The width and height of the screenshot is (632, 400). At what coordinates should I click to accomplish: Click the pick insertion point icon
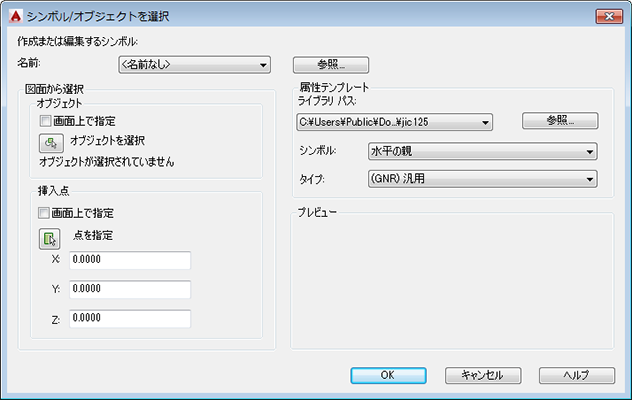tap(50, 238)
